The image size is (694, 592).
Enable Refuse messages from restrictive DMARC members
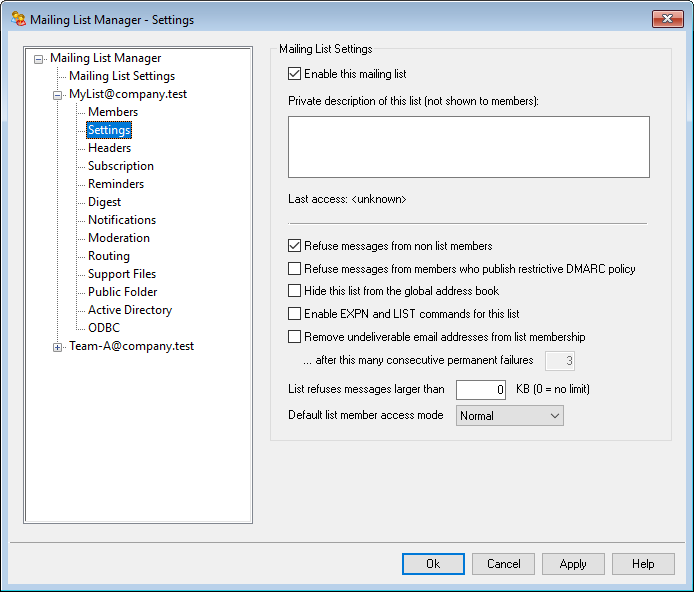(x=294, y=269)
